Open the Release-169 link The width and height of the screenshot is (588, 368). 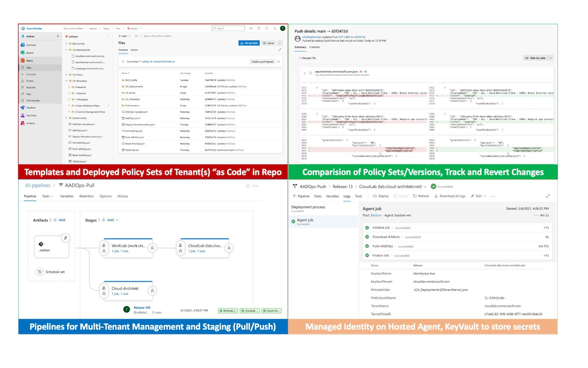tap(142, 307)
